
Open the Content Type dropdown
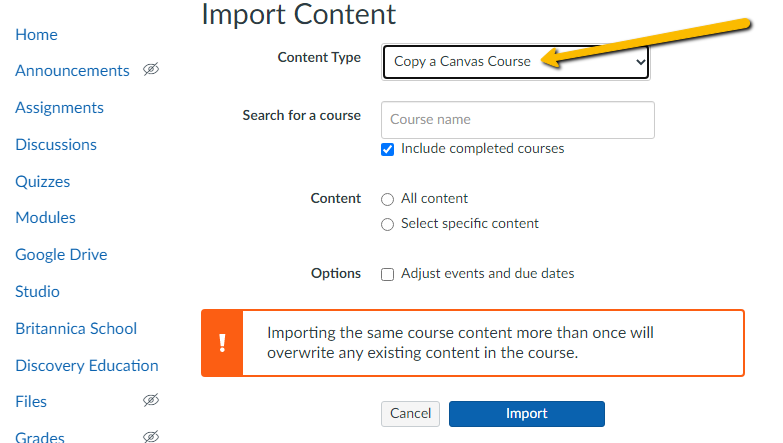tap(515, 62)
